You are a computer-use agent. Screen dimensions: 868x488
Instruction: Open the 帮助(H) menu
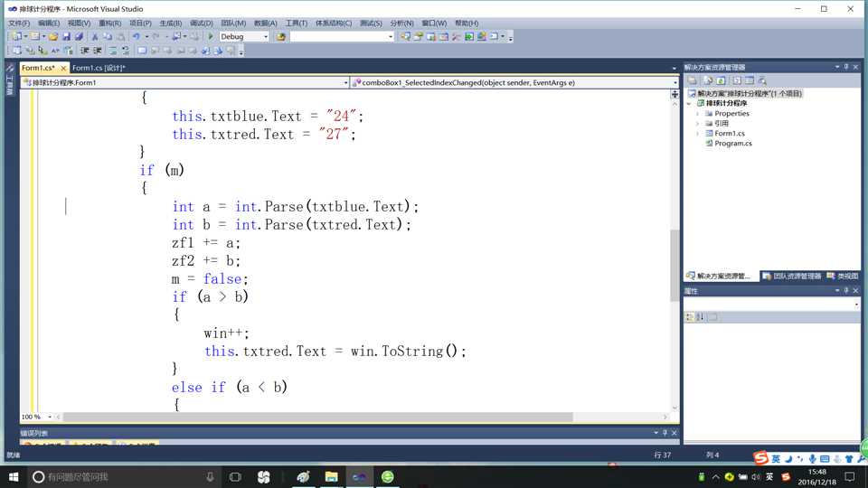click(467, 23)
